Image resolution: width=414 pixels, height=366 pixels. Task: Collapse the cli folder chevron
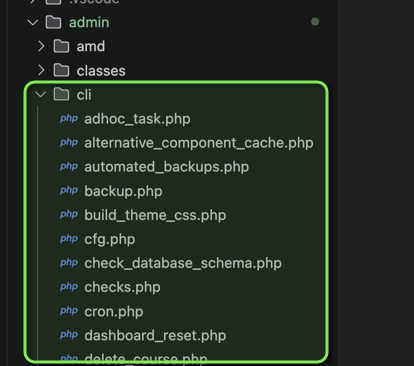[x=41, y=95]
